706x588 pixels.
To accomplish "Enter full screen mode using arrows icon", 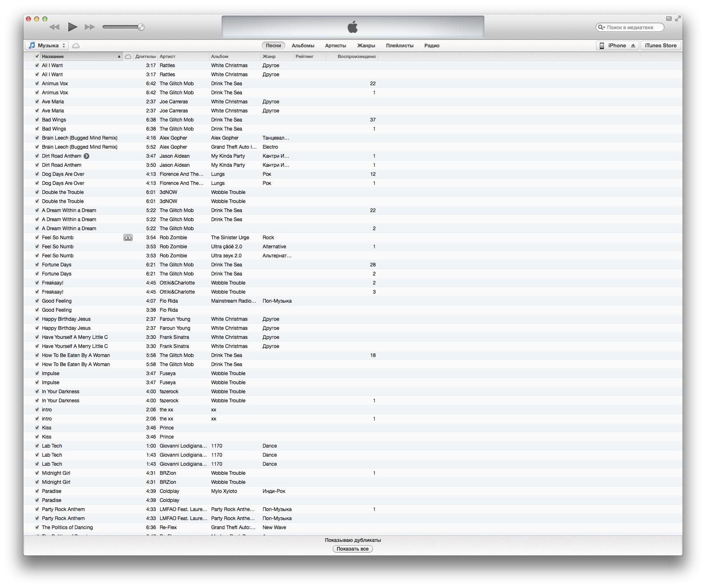I will (x=678, y=19).
